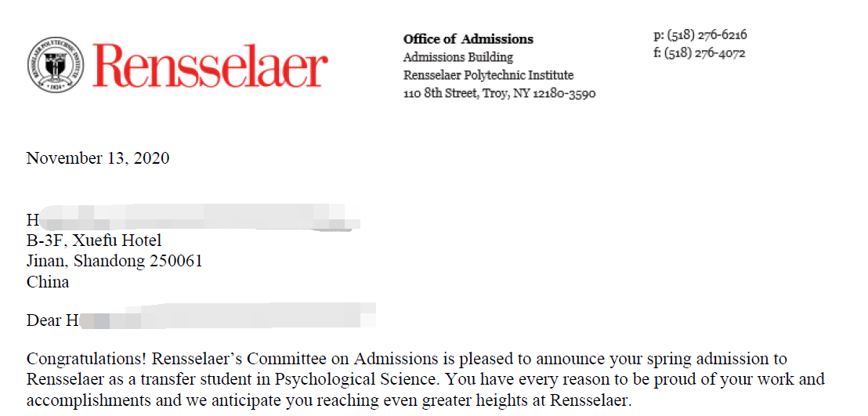Click the Admissions Building address line
This screenshot has width=868, height=416.
(458, 57)
